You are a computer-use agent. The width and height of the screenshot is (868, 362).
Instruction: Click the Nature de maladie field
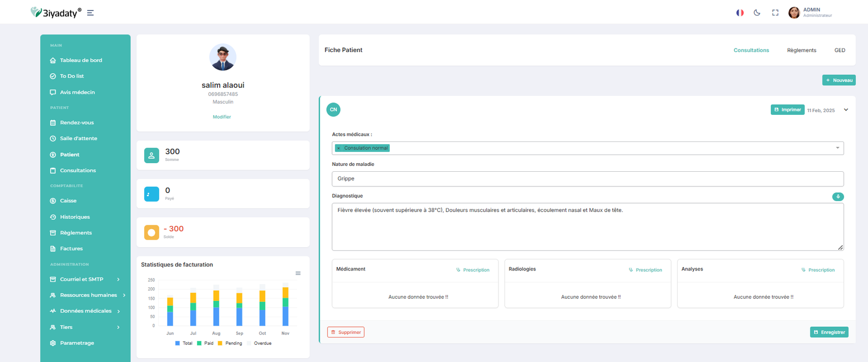587,179
